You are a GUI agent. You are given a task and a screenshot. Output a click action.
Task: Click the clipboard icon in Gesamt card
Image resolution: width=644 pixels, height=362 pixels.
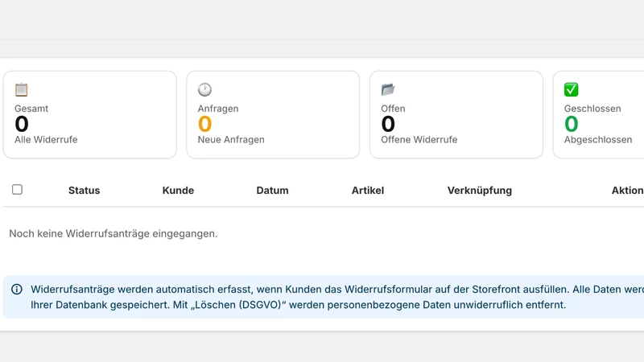click(x=22, y=89)
